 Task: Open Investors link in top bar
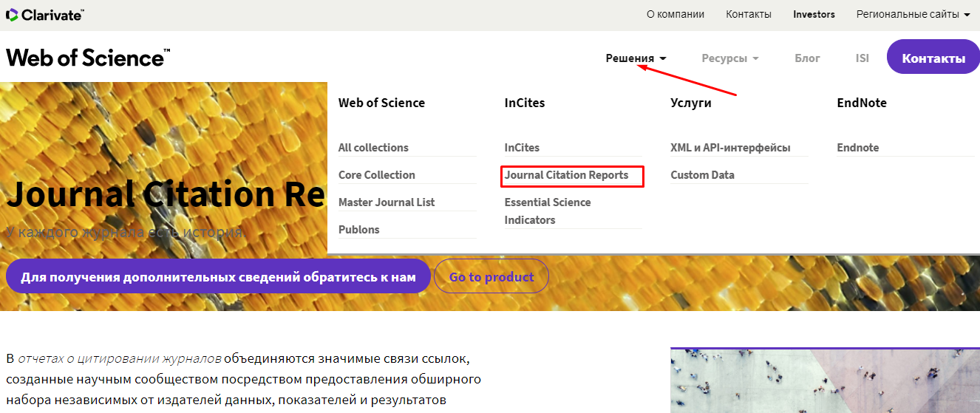(814, 14)
